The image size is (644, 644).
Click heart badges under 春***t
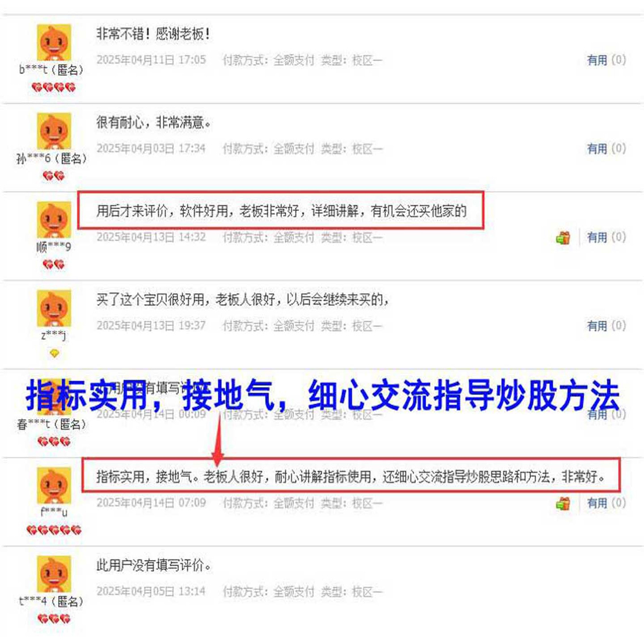[54, 442]
